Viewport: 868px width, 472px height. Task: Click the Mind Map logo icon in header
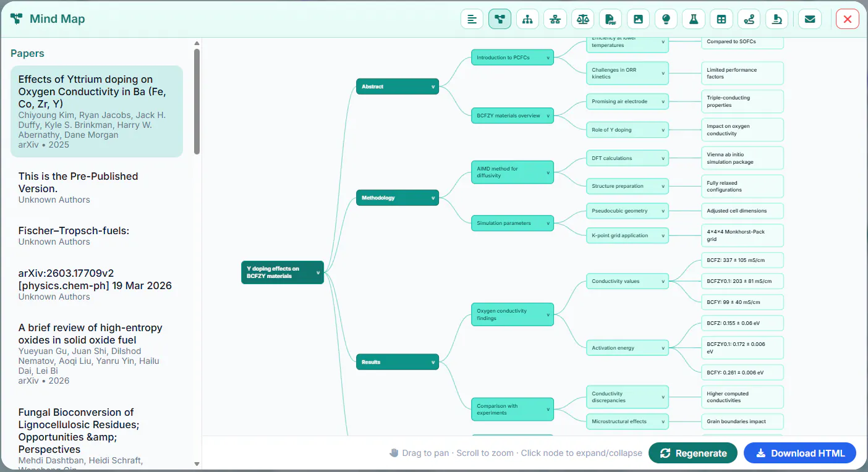coord(16,19)
